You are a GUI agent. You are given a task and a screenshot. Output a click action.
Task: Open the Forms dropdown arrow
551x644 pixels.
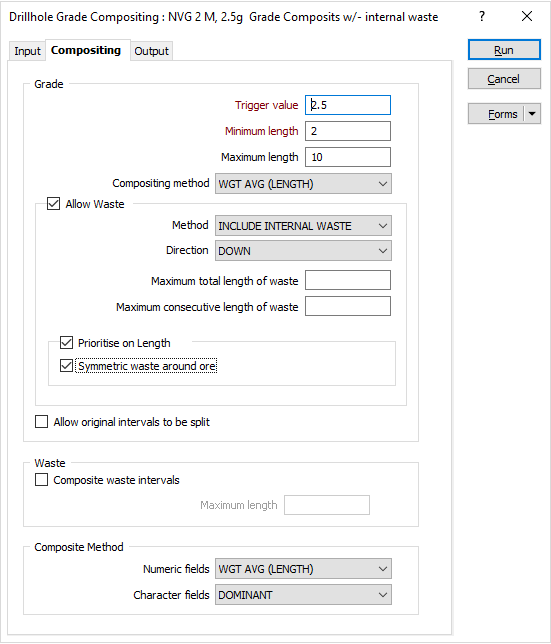(532, 114)
